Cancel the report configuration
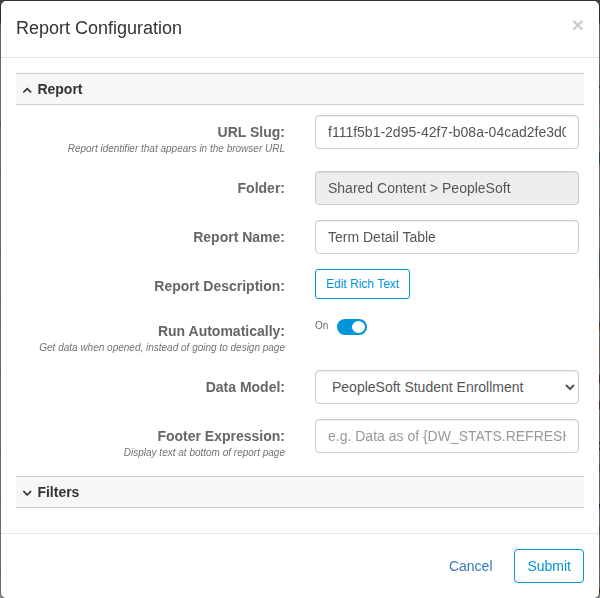The height and width of the screenshot is (598, 600). [x=470, y=566]
